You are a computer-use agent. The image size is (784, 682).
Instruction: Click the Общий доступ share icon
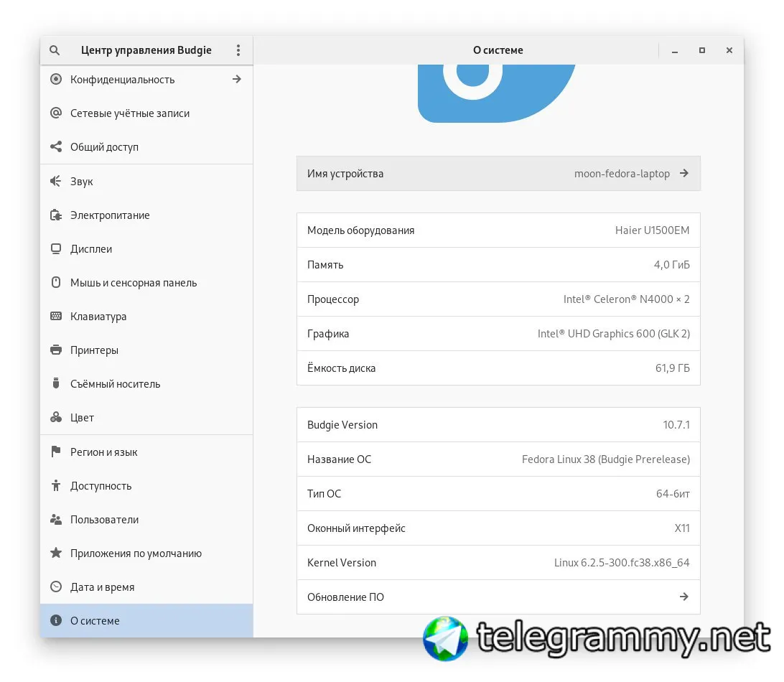pos(56,146)
